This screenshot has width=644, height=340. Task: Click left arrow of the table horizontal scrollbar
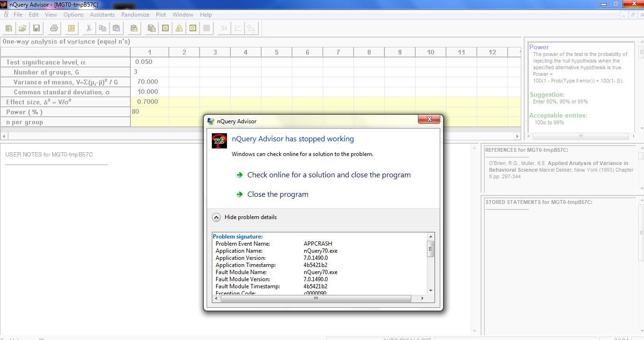coord(5,136)
